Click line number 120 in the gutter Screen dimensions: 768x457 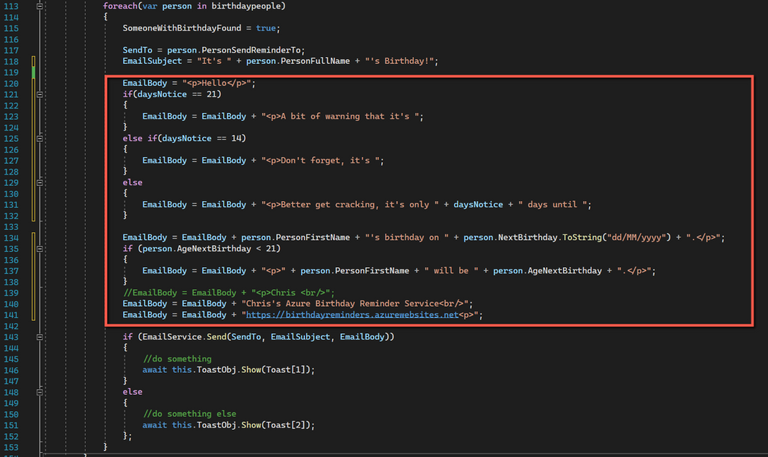12,83
